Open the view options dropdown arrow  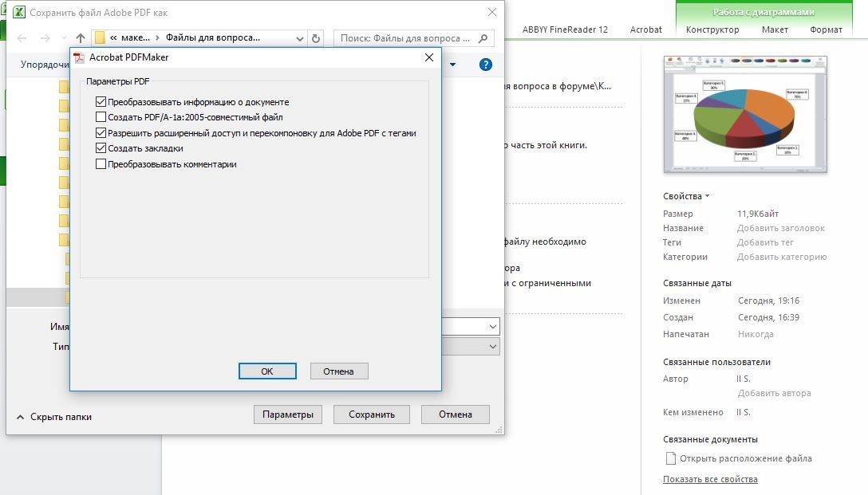tap(453, 65)
